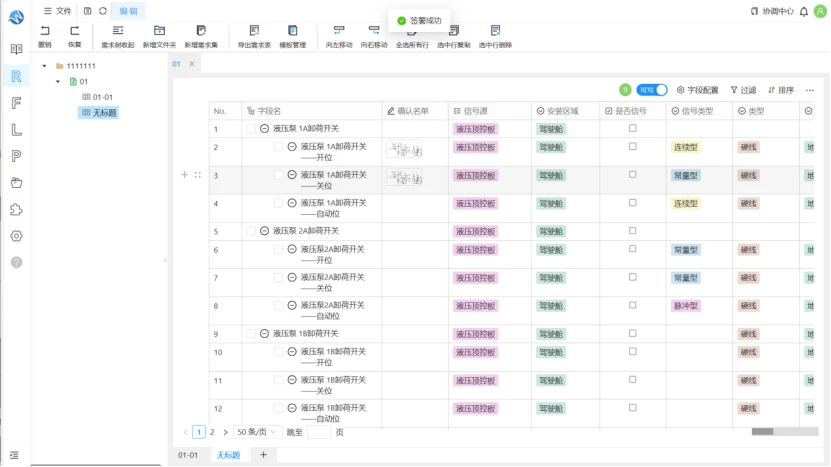Open the F module in the left sidebar

[x=16, y=103]
